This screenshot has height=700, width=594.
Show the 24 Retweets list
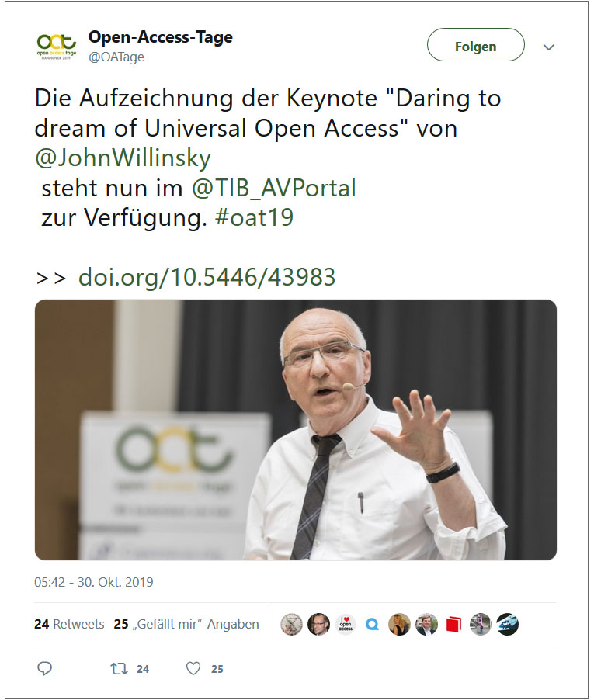69,624
